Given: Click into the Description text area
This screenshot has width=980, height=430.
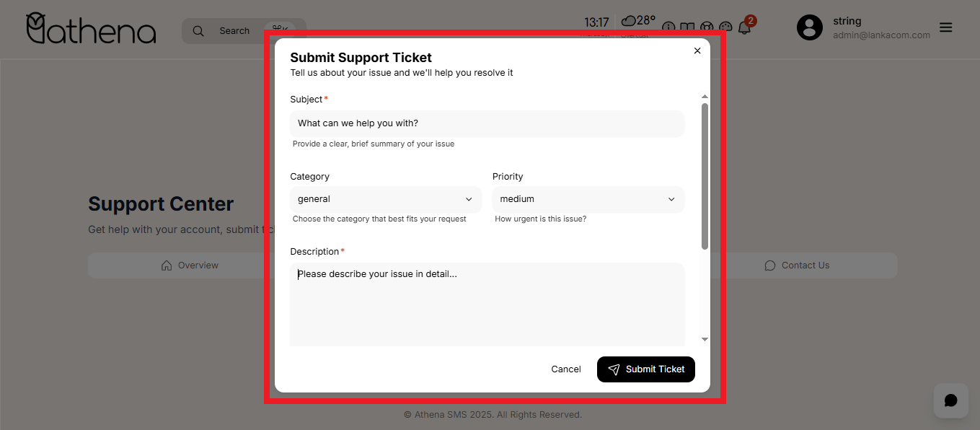Looking at the screenshot, I should 487,304.
